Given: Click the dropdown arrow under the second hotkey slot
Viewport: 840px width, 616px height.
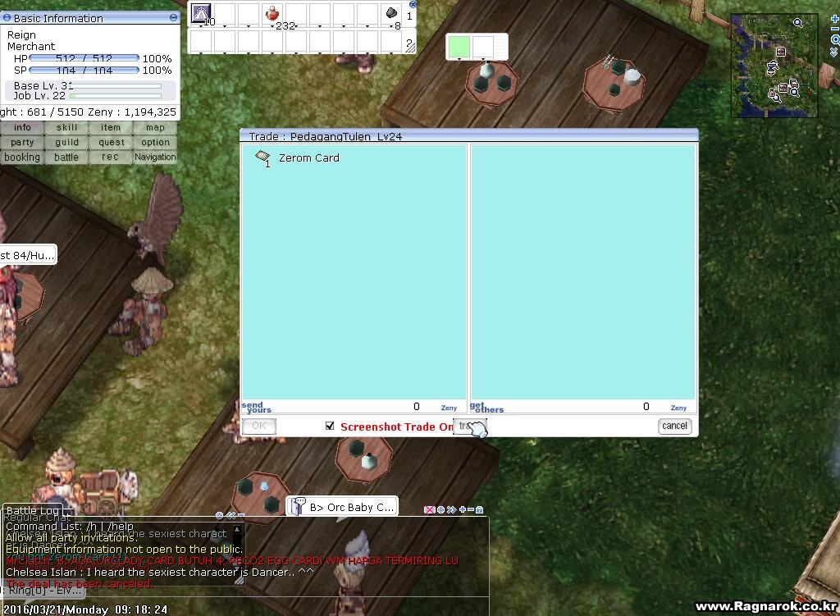Looking at the screenshot, I should [x=225, y=25].
